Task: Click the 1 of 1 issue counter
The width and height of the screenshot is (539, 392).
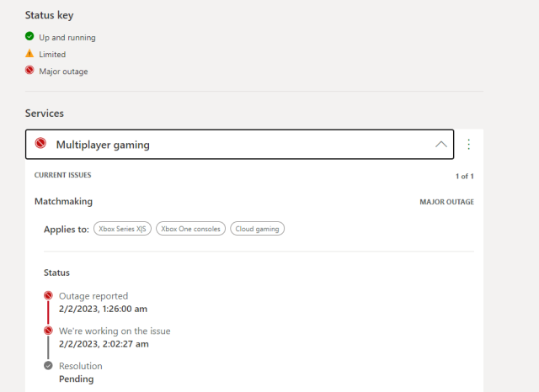Action: (464, 176)
